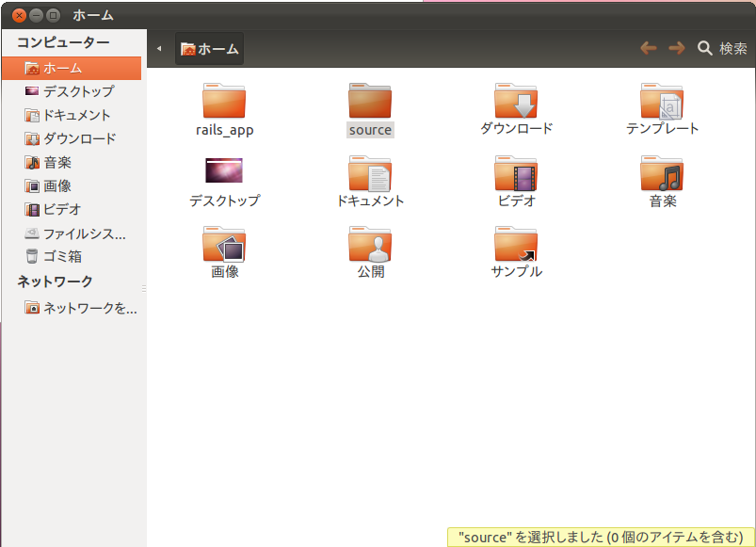Go back with the left arrow button
This screenshot has height=547, width=756.
[648, 48]
